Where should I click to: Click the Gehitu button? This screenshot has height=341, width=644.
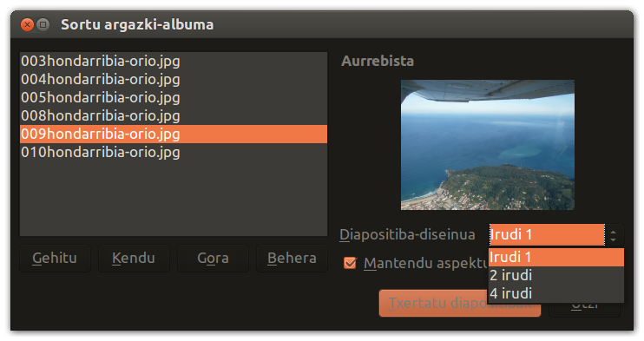(x=55, y=258)
